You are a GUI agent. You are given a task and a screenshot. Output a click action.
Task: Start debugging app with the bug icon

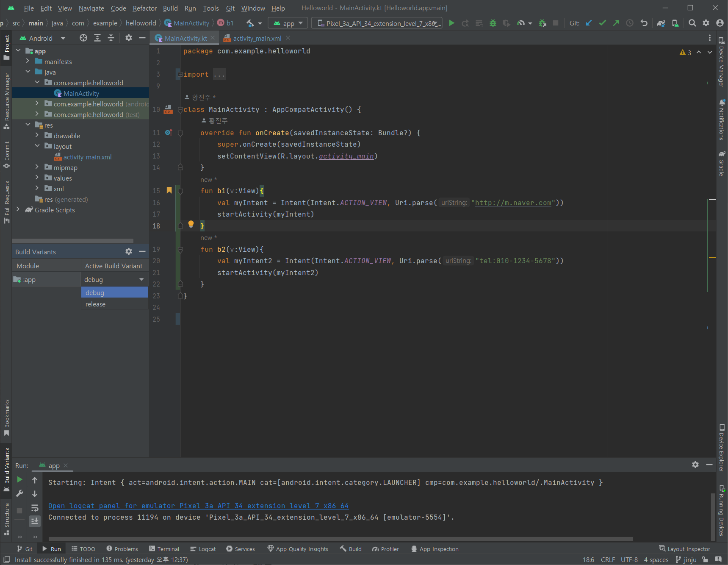[493, 23]
